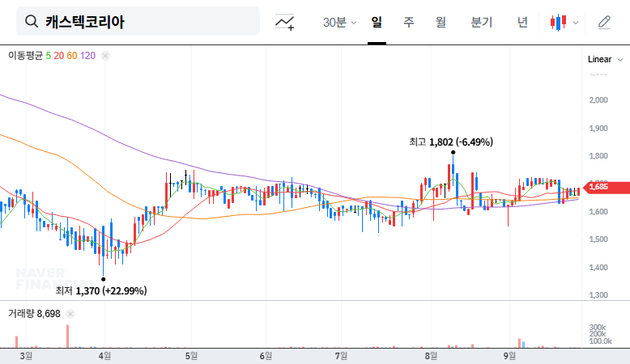The width and height of the screenshot is (630, 364).
Task: Click the 1,900 price axis label
Action: [x=598, y=129]
